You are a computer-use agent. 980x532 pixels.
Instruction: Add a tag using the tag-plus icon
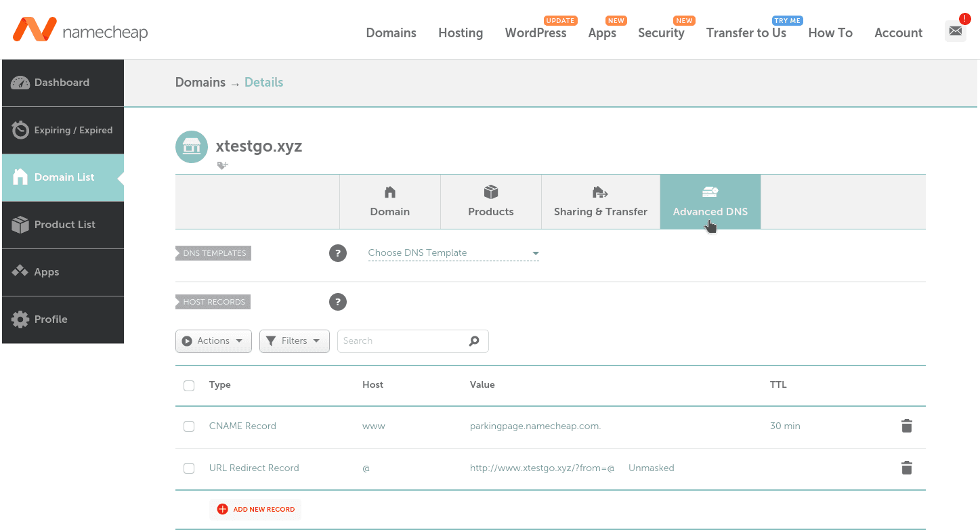[222, 165]
